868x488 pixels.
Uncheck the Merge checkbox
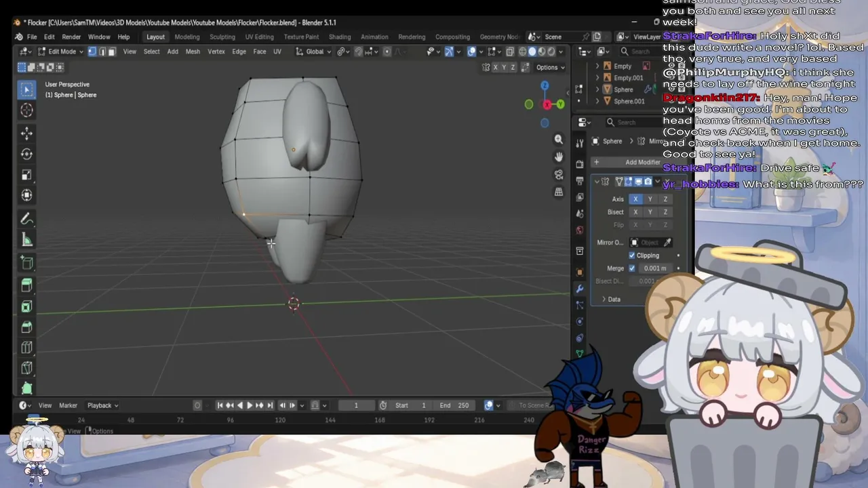coord(632,268)
